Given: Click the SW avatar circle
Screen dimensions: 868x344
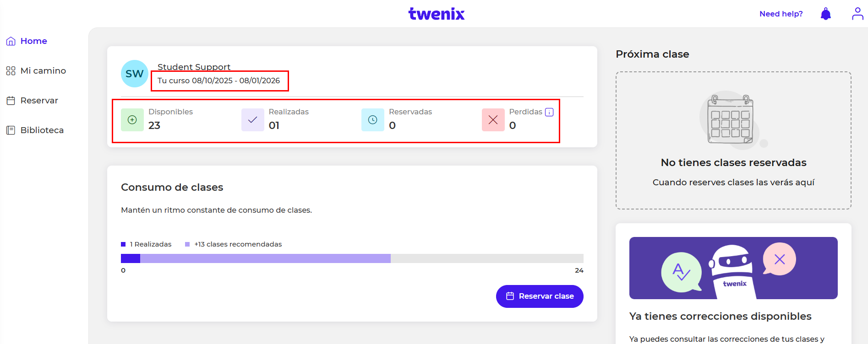Looking at the screenshot, I should 134,74.
